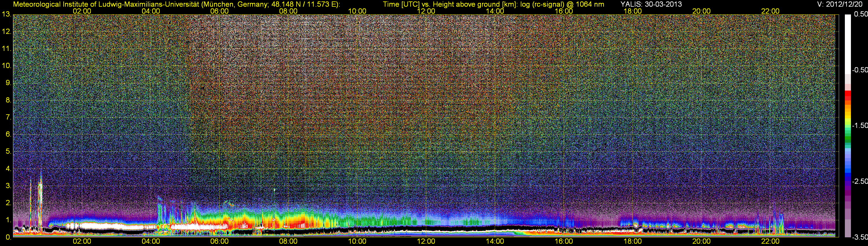Select the 12:00 label on the top time axis
868x246 pixels.
(426, 11)
